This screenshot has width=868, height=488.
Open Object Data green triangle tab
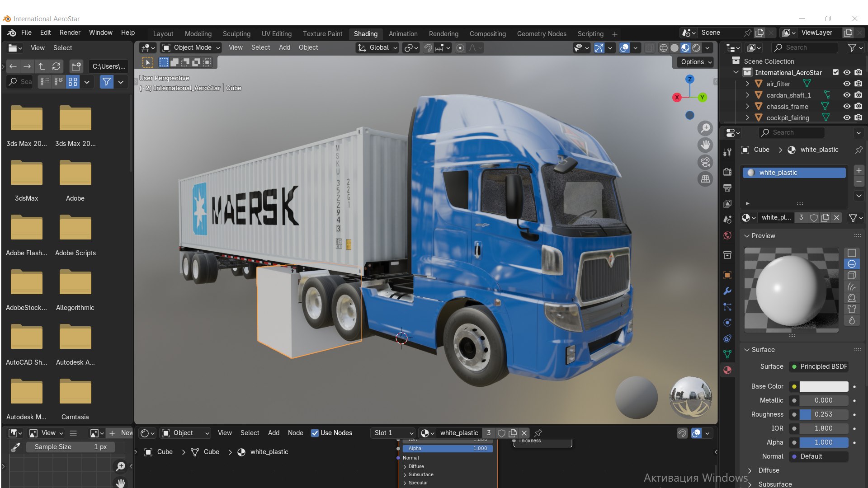(727, 354)
